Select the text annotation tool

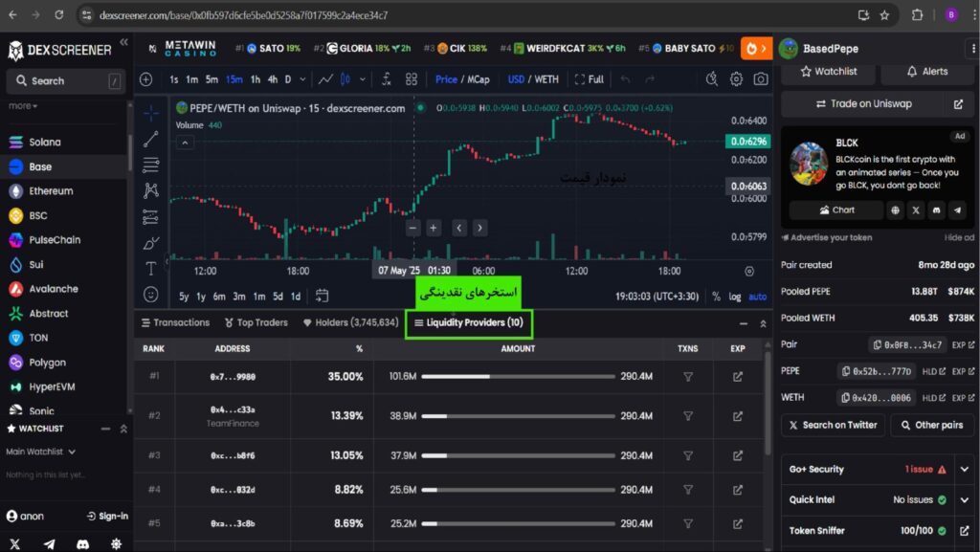coord(150,269)
